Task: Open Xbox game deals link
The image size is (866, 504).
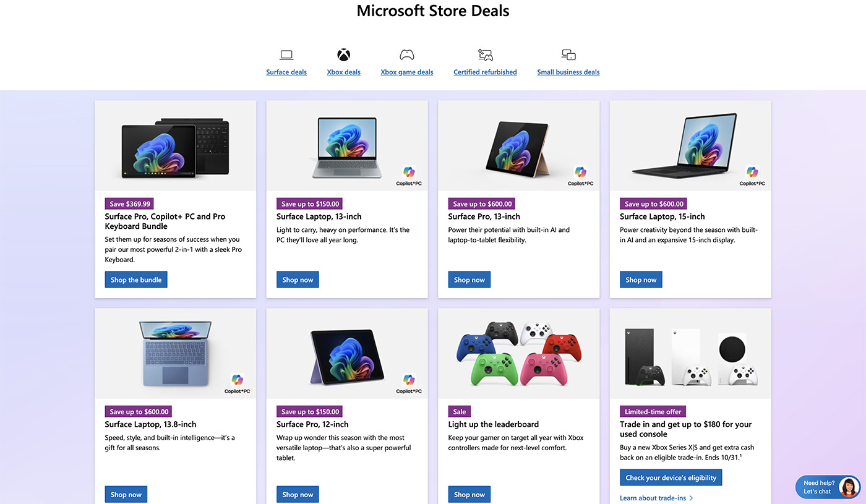Action: coord(406,72)
